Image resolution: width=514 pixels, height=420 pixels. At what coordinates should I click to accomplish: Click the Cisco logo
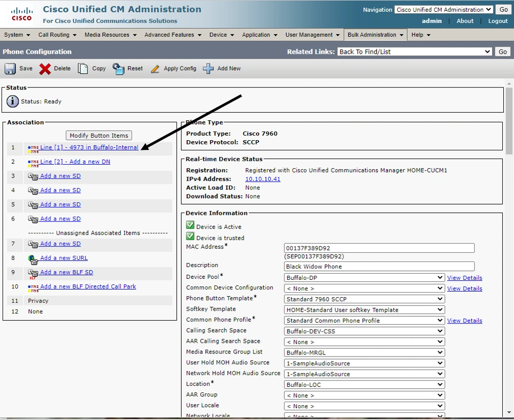22,14
